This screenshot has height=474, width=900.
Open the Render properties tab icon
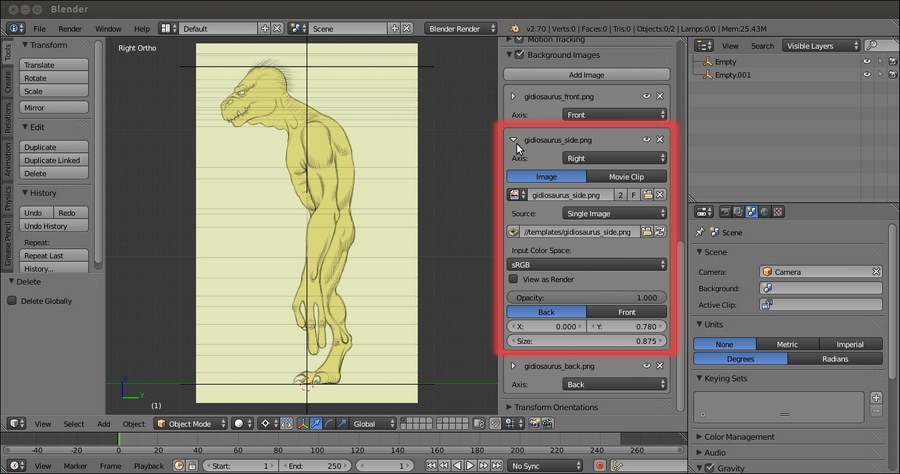726,212
